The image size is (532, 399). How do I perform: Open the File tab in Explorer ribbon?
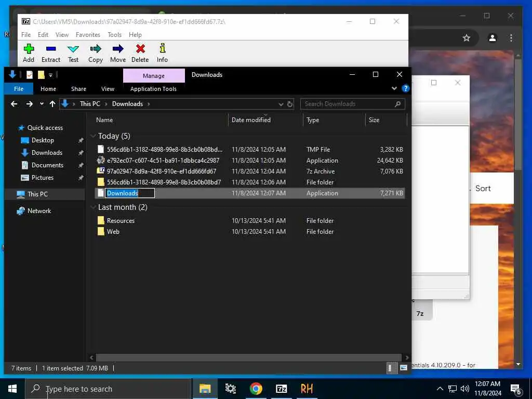(19, 89)
